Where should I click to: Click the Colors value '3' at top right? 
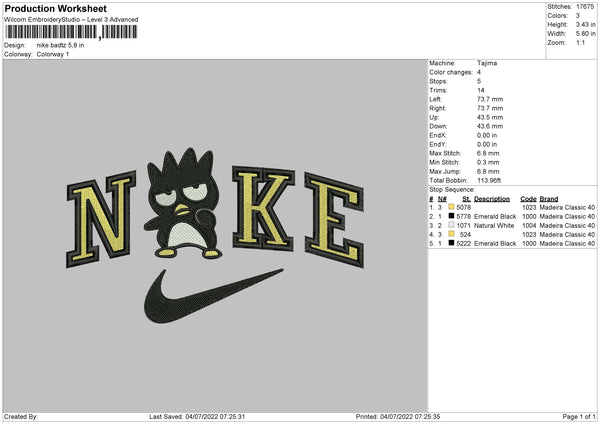[x=578, y=16]
